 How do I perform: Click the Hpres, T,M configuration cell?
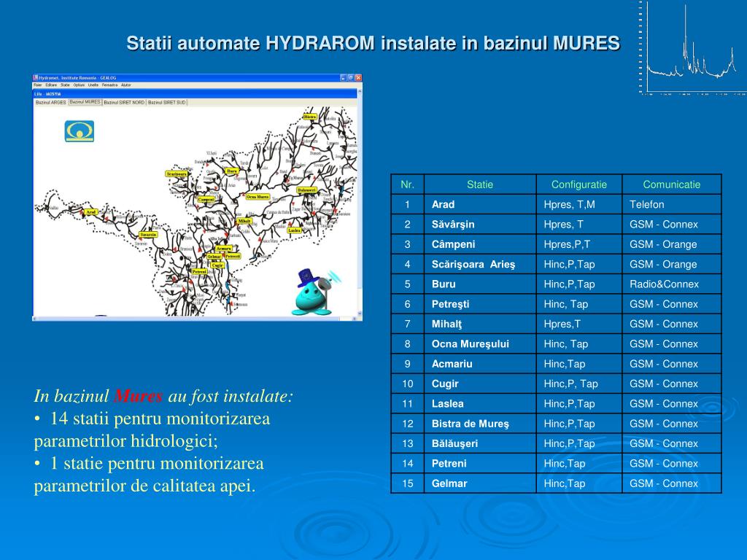pos(578,204)
